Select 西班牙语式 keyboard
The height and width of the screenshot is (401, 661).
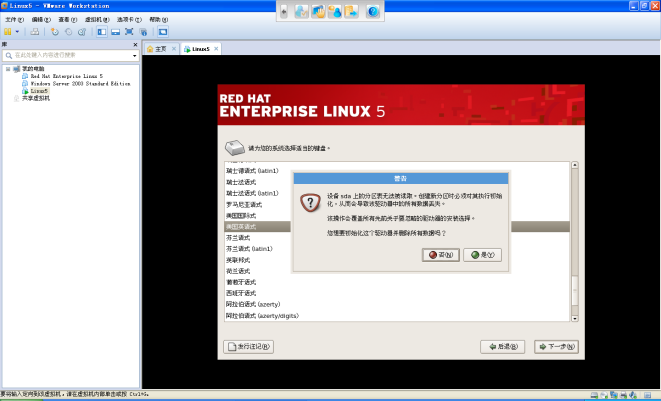(x=241, y=293)
